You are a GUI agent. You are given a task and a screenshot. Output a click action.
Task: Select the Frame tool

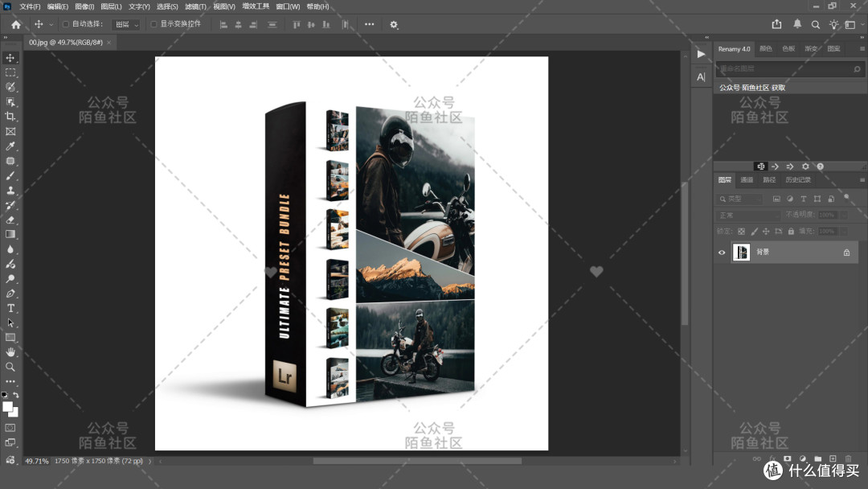coord(10,131)
